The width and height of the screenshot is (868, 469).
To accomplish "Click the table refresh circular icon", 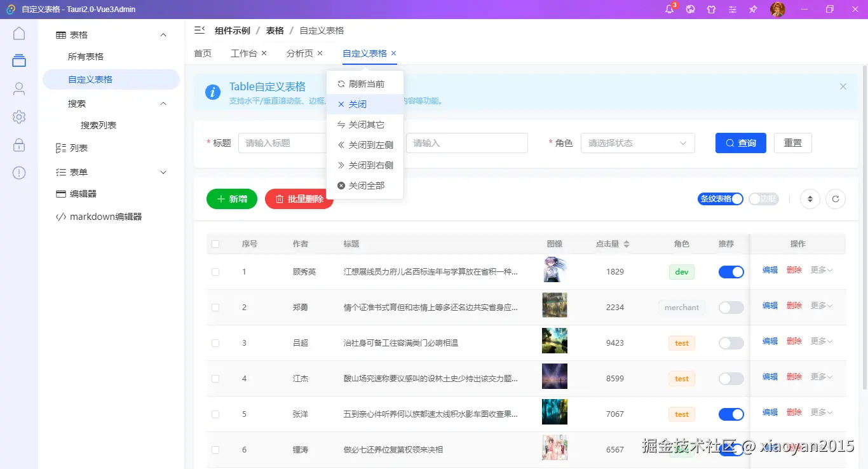I will click(836, 199).
